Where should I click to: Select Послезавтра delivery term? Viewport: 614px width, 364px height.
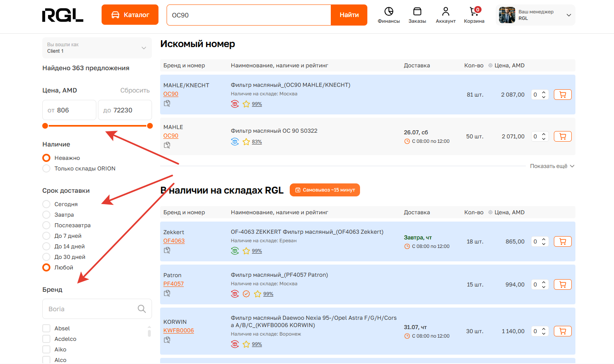click(x=46, y=225)
